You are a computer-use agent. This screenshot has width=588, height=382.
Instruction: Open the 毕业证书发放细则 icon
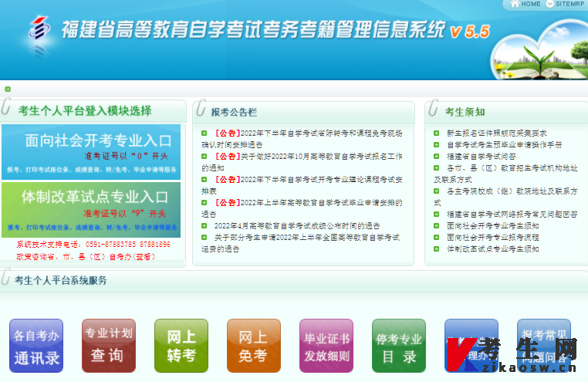click(x=326, y=346)
